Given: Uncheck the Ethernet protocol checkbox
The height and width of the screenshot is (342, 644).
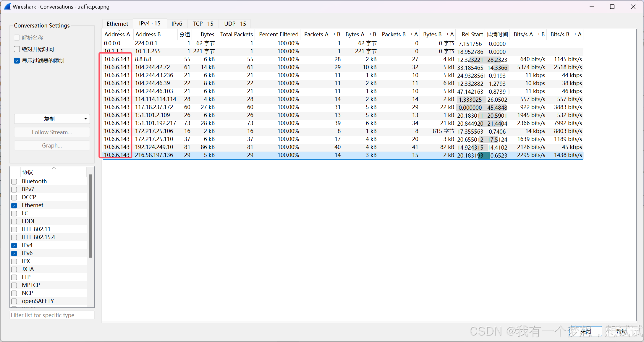Looking at the screenshot, I should point(14,205).
